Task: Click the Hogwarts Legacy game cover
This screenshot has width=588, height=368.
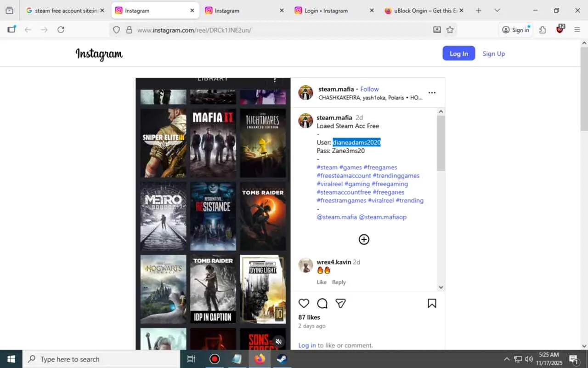Action: 163,289
